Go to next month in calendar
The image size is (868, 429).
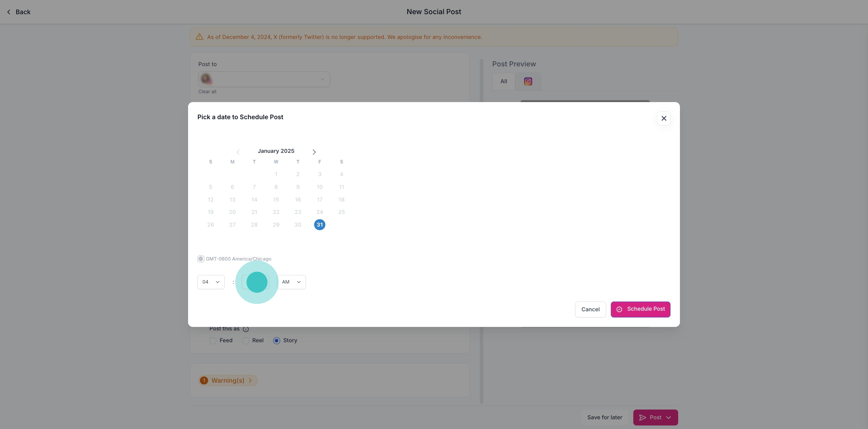click(x=314, y=152)
